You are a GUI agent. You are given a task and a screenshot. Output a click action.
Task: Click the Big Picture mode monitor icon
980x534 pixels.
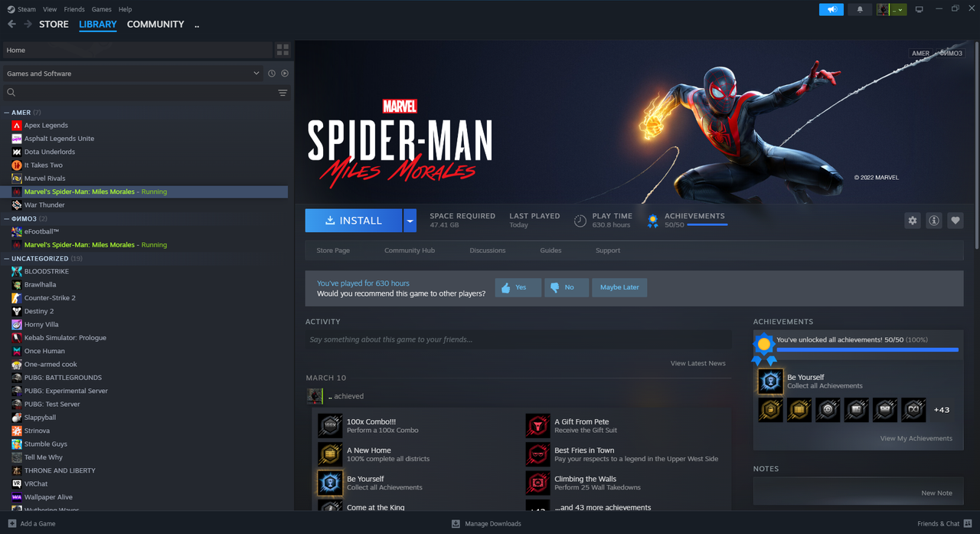[920, 9]
